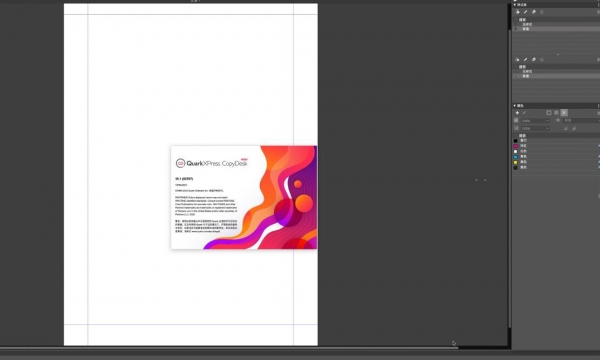Dismiss the QuarkXPress CopyDesk about splash screen
Viewport: 600px width, 360px height.
pyautogui.click(x=244, y=197)
